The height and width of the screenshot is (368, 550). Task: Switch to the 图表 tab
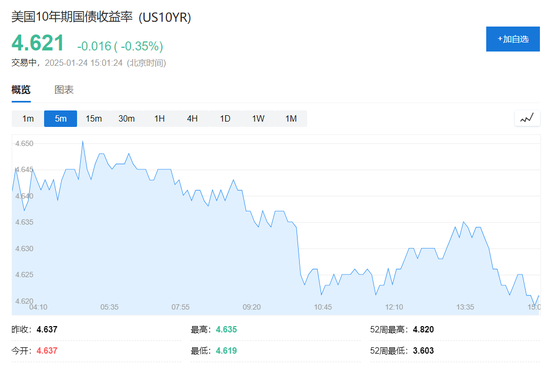coord(64,90)
